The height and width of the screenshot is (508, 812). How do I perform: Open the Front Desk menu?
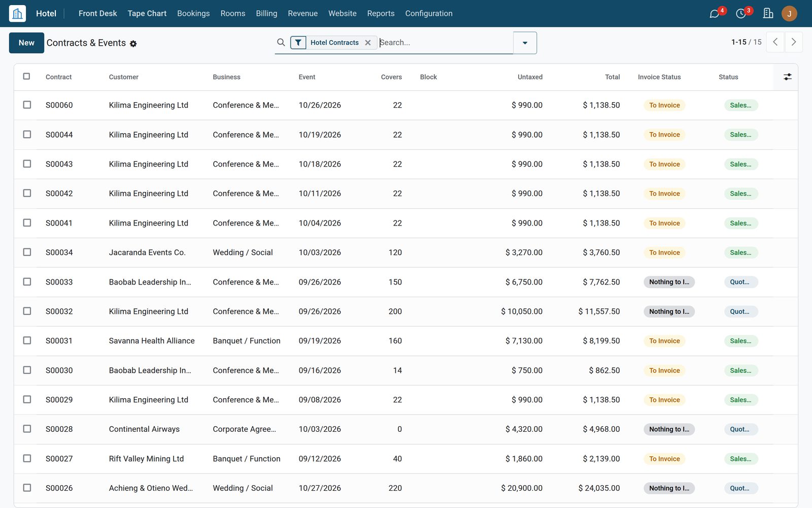97,14
